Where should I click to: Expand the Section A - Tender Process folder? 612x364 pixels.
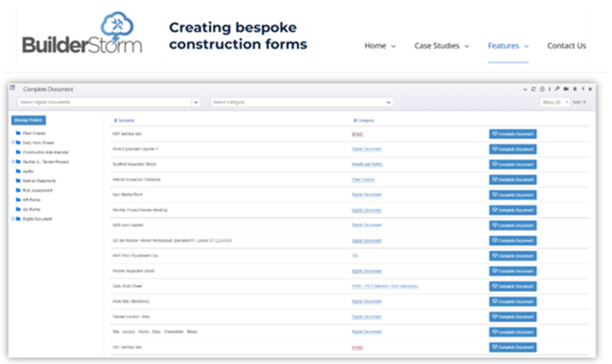[13, 162]
